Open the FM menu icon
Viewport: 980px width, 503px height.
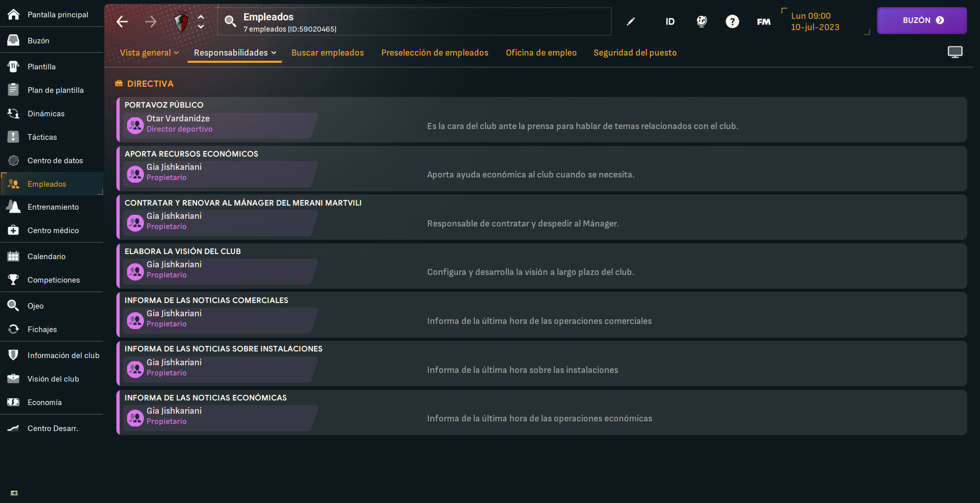[x=764, y=21]
